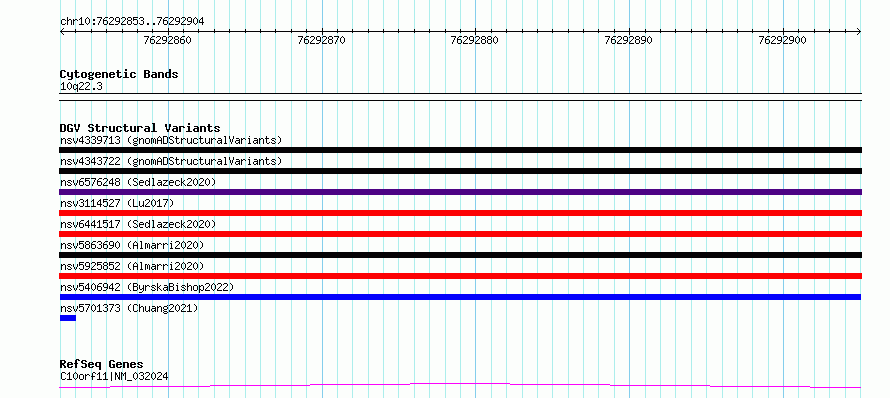Viewport: 890px width, 398px height.
Task: Click the nsv4339713 gnomAD variant bar
Action: [x=460, y=150]
